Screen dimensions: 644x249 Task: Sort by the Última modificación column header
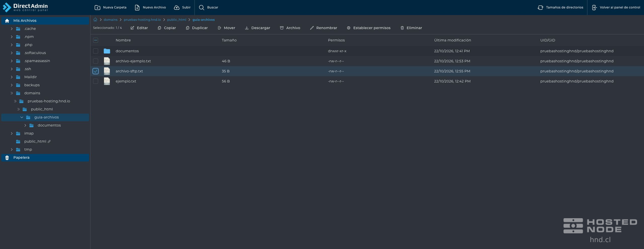coord(453,41)
